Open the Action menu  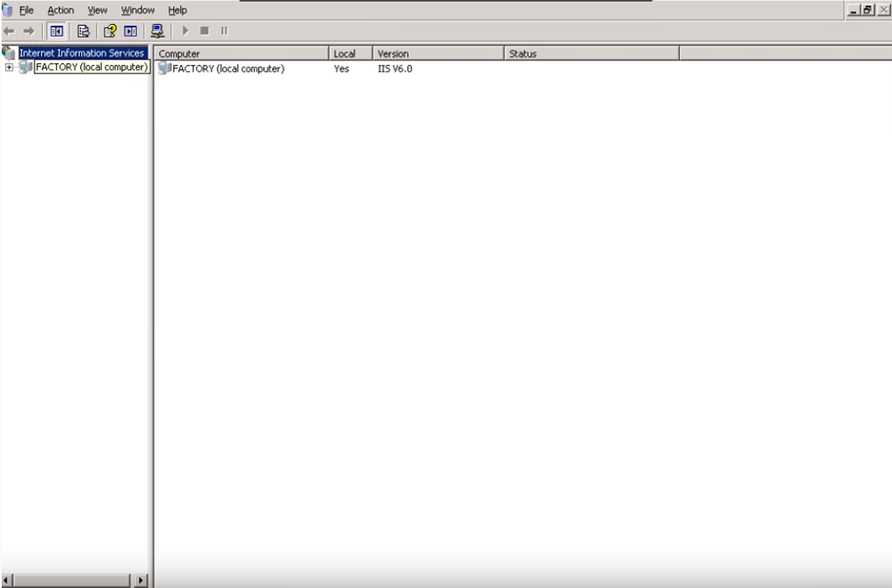pyautogui.click(x=61, y=10)
